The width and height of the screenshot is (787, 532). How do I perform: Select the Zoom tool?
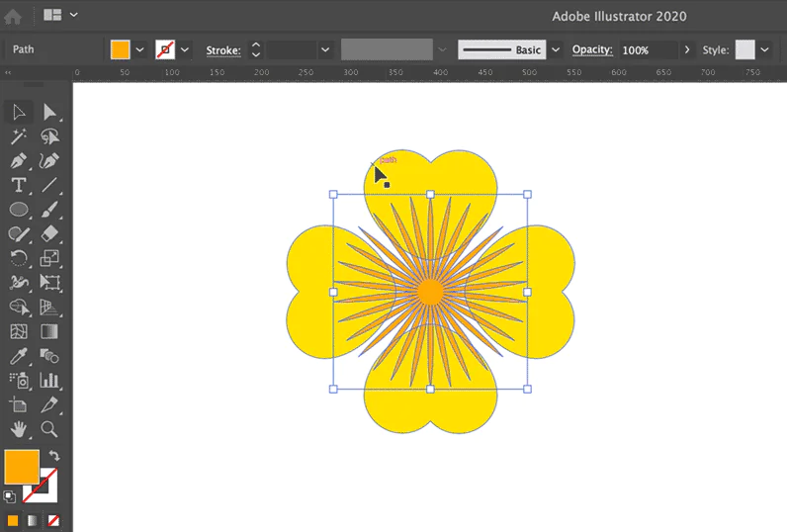point(49,429)
